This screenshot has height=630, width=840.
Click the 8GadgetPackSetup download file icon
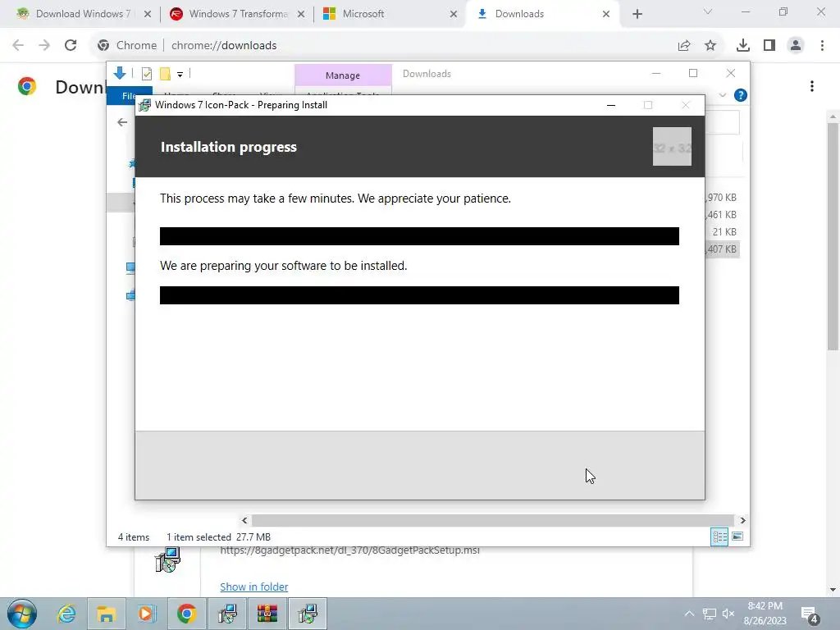[x=167, y=559]
